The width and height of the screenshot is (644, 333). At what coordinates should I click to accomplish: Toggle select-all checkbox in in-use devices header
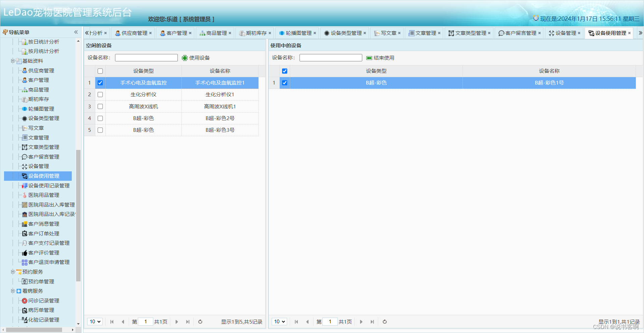(284, 71)
